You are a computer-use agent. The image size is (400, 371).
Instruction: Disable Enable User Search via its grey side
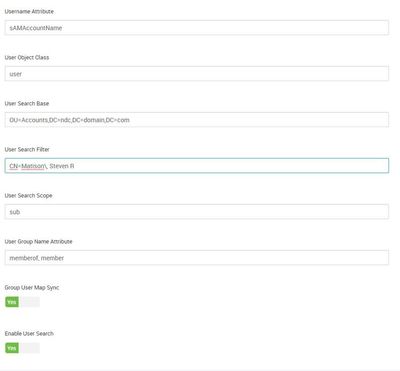pos(30,348)
